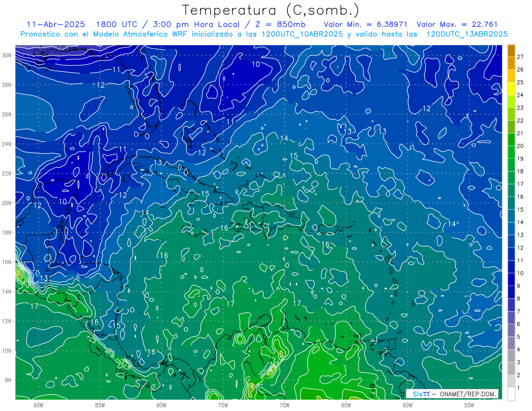Select the '1200UTC_10ABR2025' initialization time

[301, 34]
